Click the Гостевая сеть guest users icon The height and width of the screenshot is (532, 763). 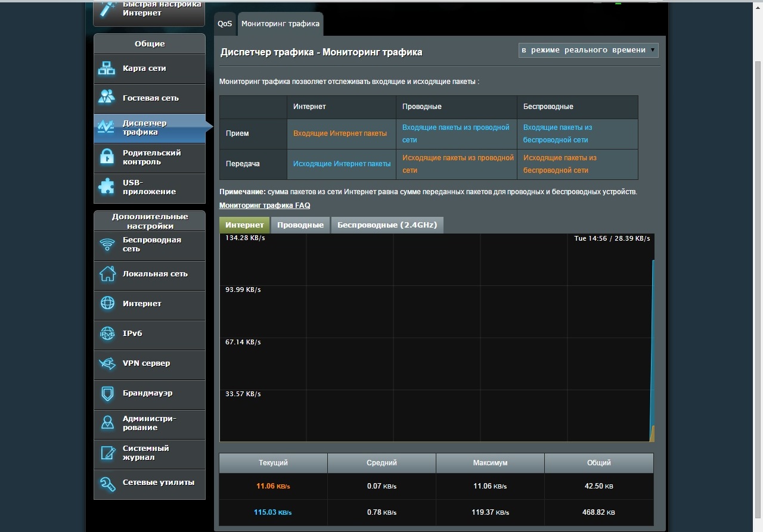click(107, 98)
